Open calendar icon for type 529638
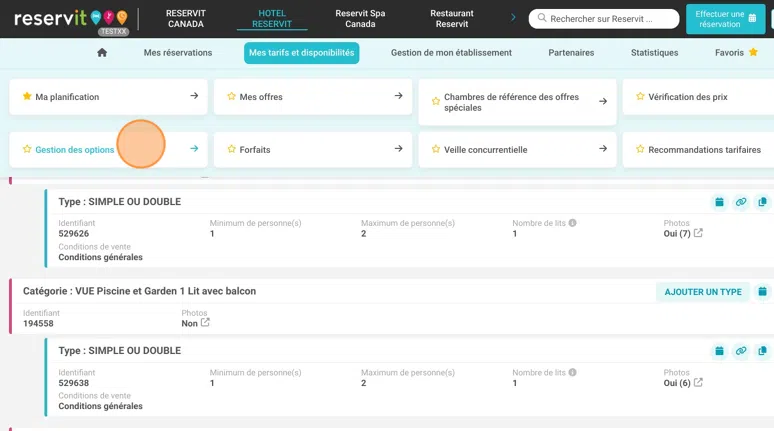Image resolution: width=774 pixels, height=431 pixels. click(x=719, y=351)
